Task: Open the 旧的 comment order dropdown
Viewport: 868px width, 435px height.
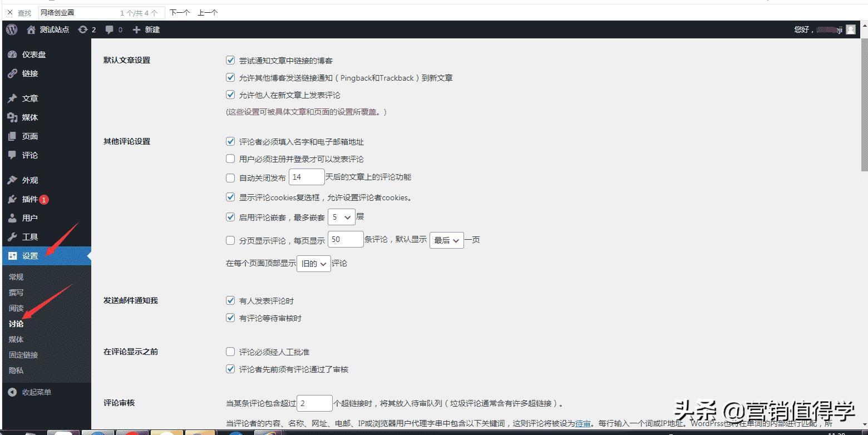Action: [x=313, y=264]
